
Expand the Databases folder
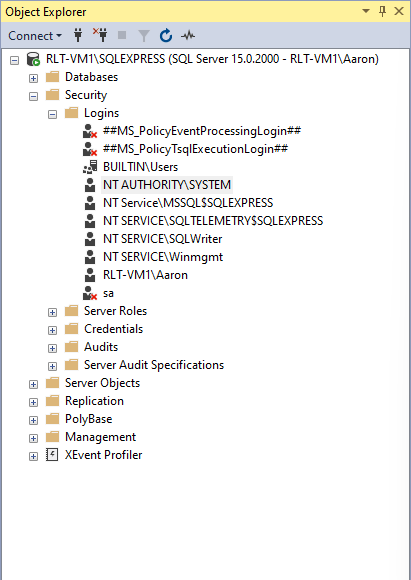pyautogui.click(x=33, y=78)
